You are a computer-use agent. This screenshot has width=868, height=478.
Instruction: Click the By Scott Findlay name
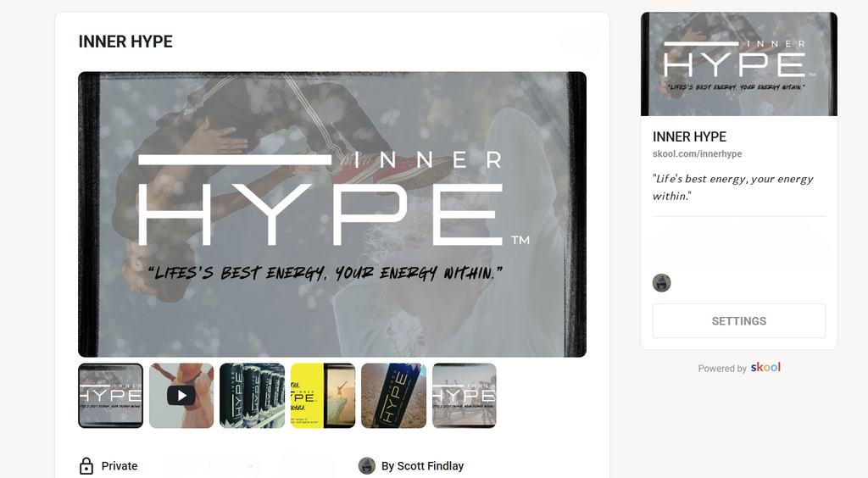[422, 466]
